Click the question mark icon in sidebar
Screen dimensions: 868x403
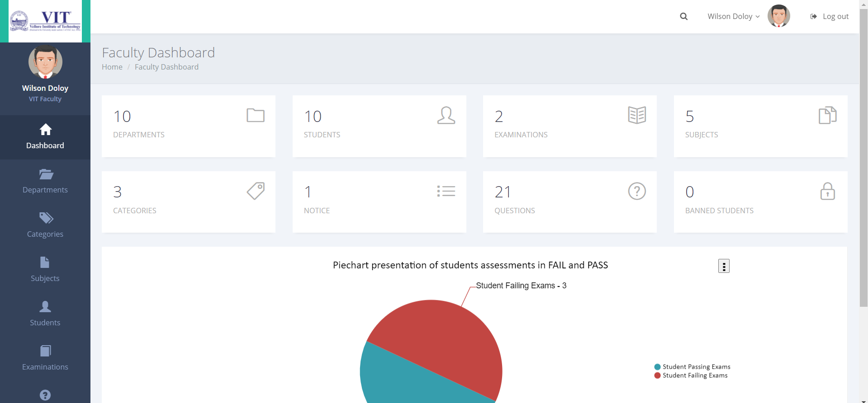[45, 395]
